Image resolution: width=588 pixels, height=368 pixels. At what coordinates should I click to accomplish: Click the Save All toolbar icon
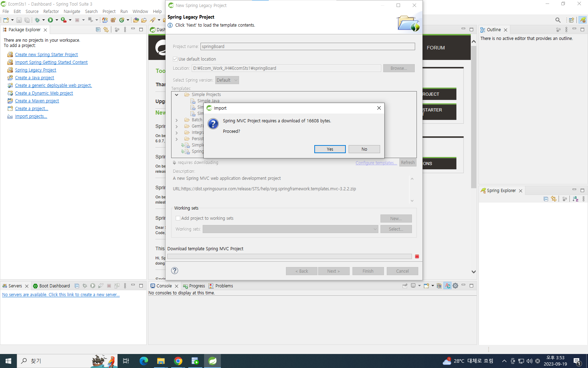27,20
